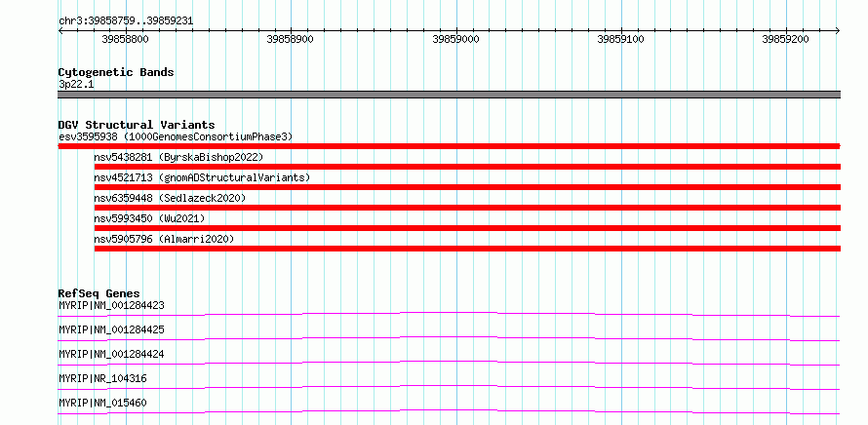The image size is (868, 425).
Task: Click the gray 3p22.1 cytogenetic band bar
Action: point(449,95)
